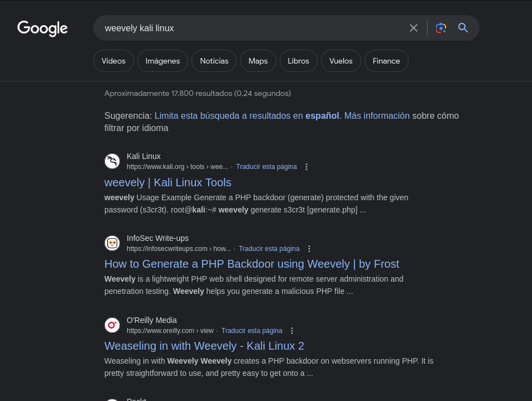Image resolution: width=532 pixels, height=401 pixels.
Task: Click the kali.org result URL breadcrumb
Action: click(x=178, y=167)
